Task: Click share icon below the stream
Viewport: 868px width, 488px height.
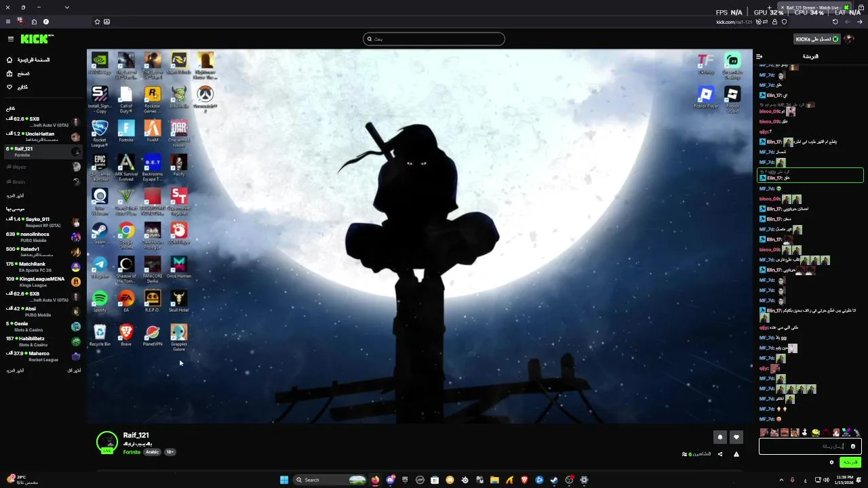Action: pos(720,454)
